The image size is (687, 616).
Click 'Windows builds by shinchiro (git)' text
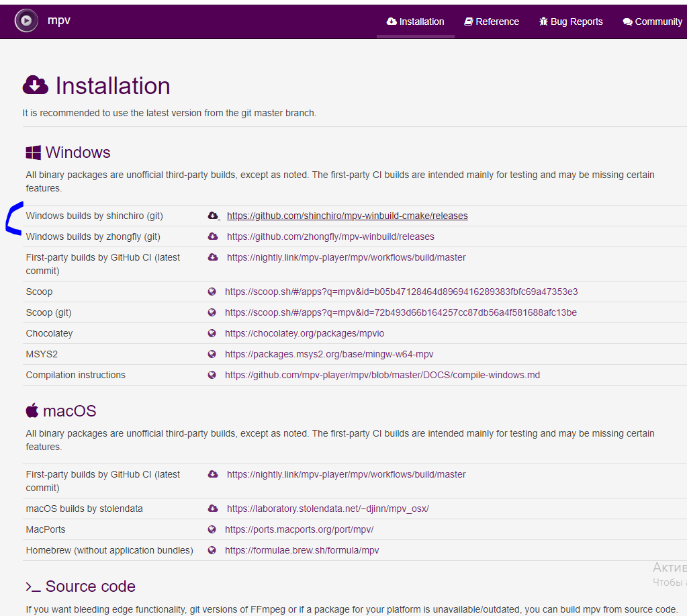(94, 216)
